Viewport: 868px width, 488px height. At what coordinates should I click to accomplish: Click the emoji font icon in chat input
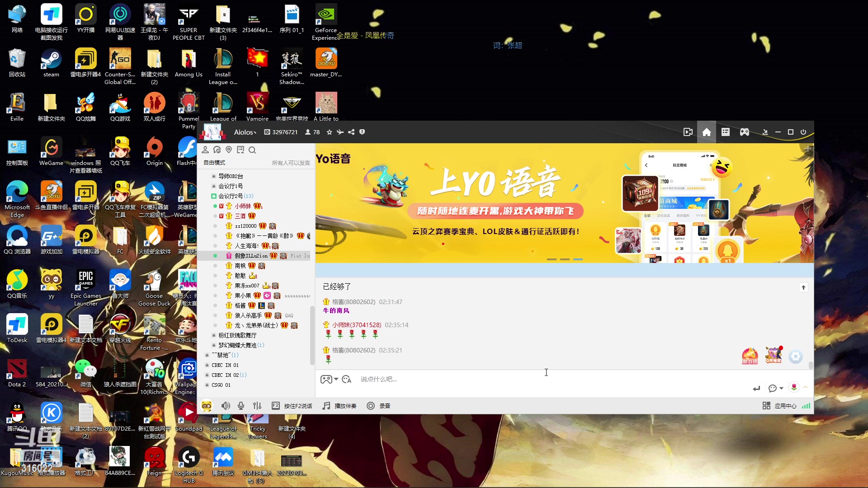coord(347,380)
